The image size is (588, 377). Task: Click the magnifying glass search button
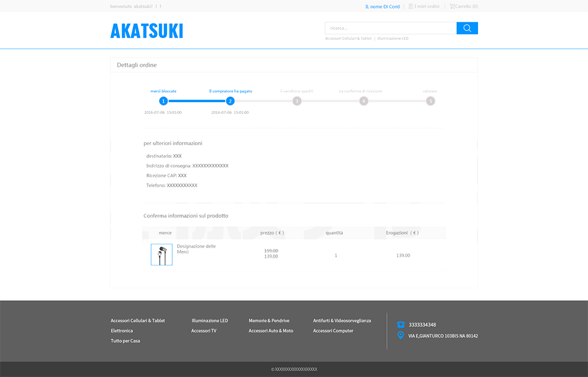pos(467,28)
